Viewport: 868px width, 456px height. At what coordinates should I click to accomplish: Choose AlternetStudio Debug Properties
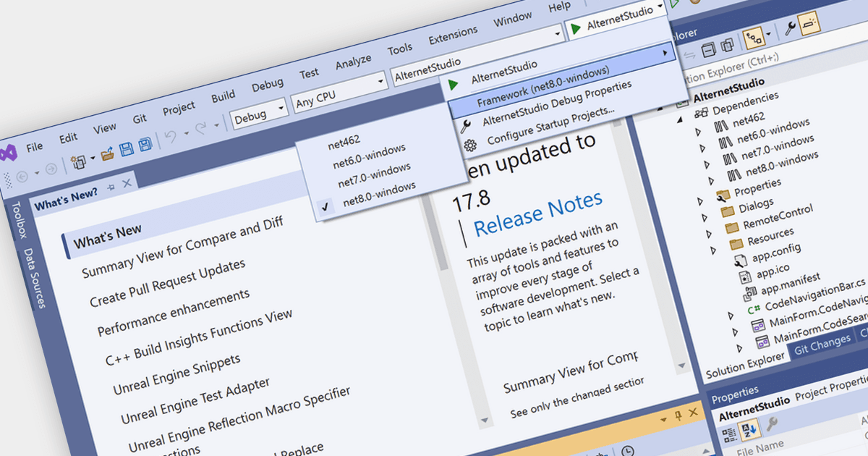point(557,103)
